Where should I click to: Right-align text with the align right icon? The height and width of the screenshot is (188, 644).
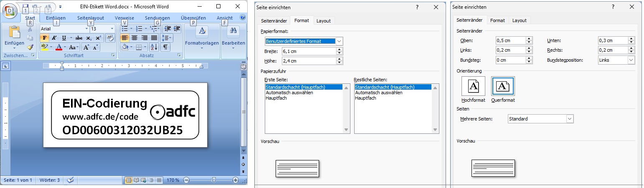coord(144,38)
